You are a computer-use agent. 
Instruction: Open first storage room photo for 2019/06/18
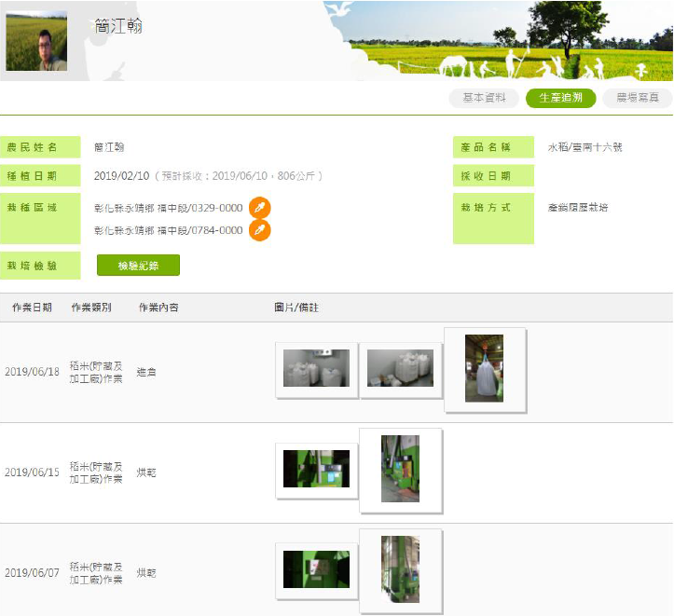click(316, 368)
